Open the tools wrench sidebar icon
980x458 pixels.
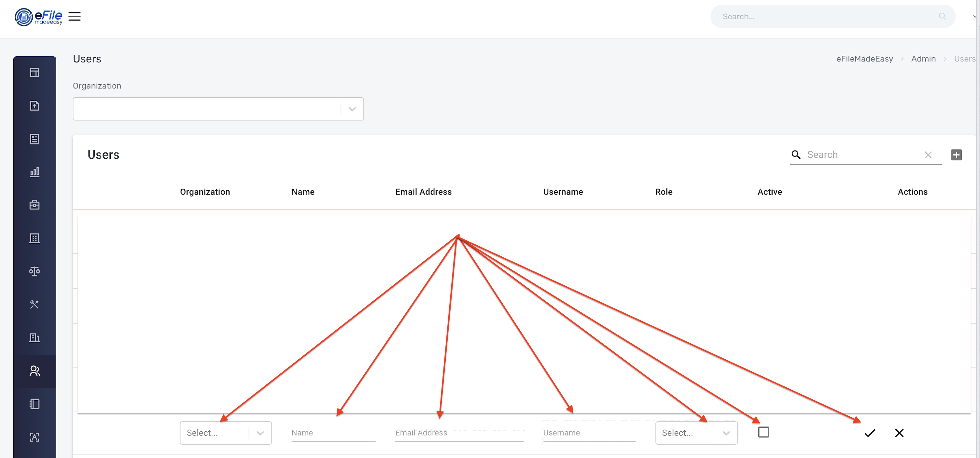[35, 304]
